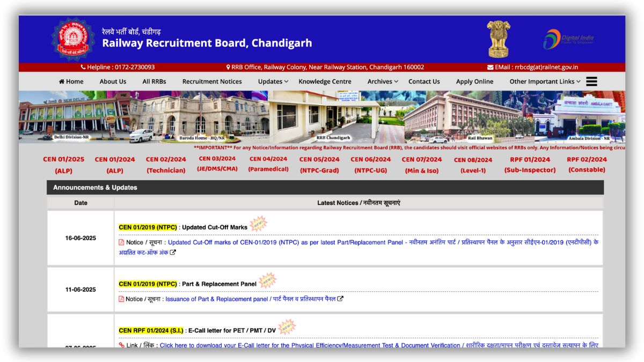
Task: Click Apply Online in navbar
Action: pyautogui.click(x=474, y=82)
